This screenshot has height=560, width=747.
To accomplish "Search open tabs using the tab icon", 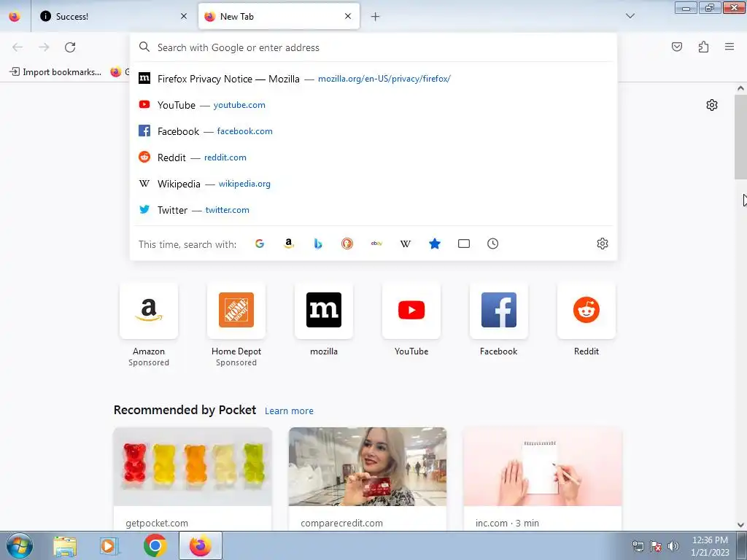I will click(463, 244).
